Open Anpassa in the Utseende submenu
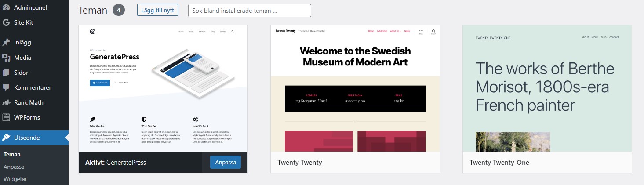644x185 pixels. [14, 167]
